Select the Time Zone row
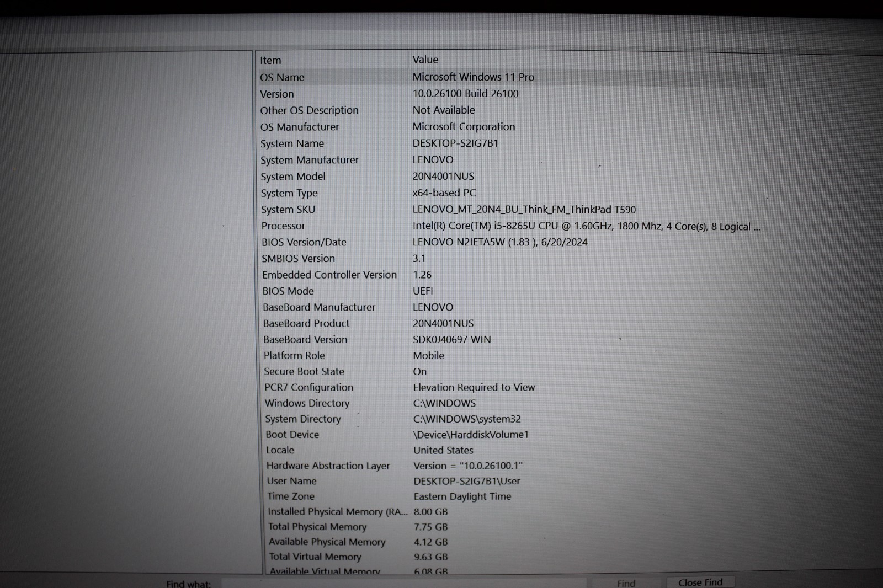Viewport: 883px width, 588px height. click(x=513, y=496)
